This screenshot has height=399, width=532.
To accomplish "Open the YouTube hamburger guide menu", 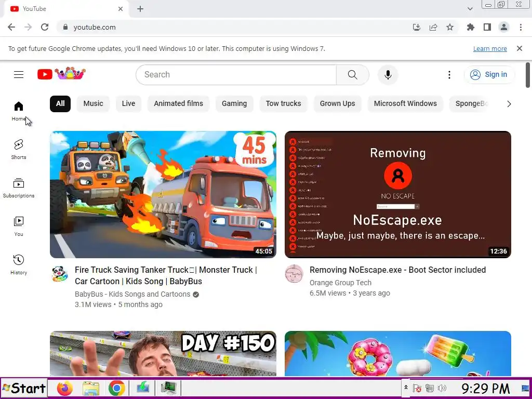I will tap(19, 74).
